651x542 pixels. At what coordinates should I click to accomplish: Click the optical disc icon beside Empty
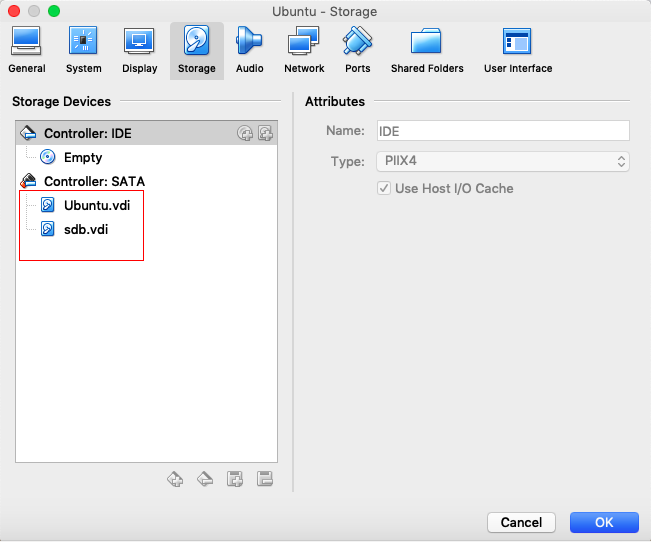pyautogui.click(x=48, y=157)
